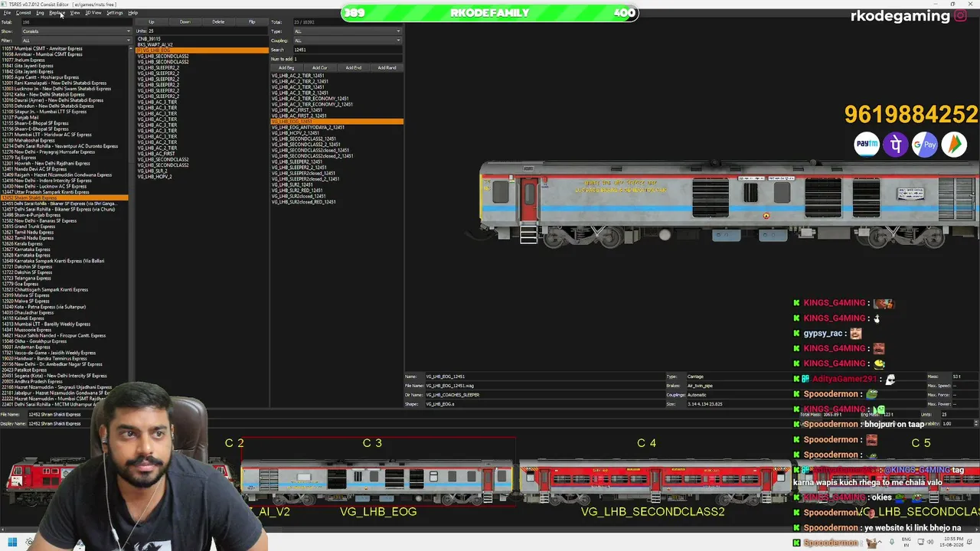The image size is (980, 551).
Task: Open the Eng menu
Action: point(40,13)
